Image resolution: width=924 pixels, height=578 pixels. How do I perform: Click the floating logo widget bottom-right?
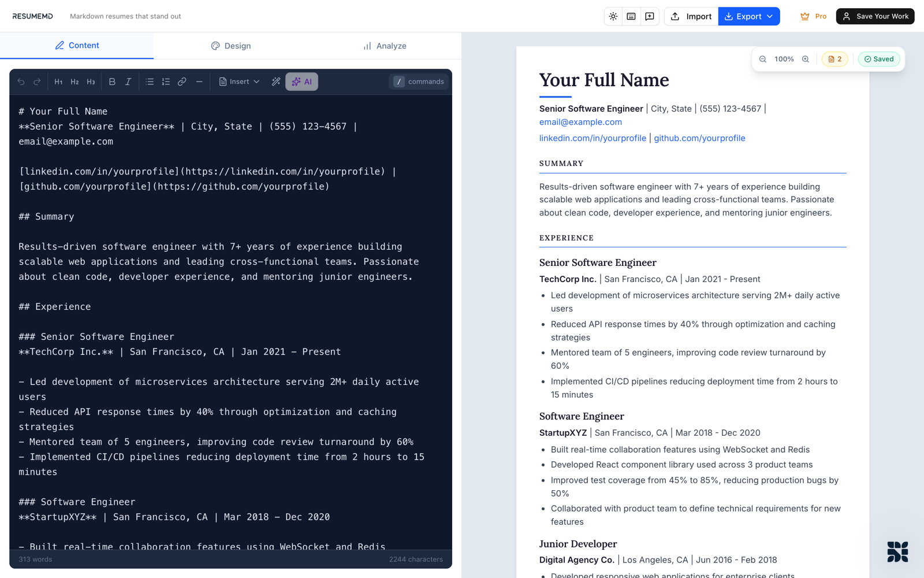point(897,551)
